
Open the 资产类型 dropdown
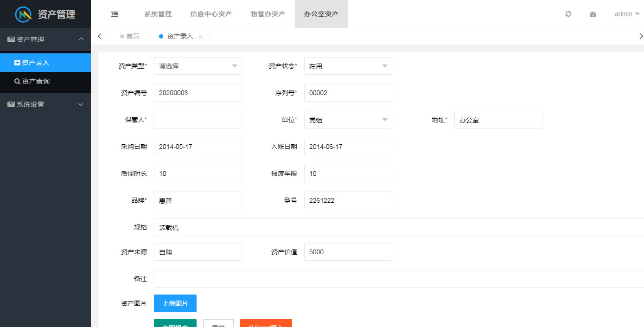coord(198,66)
